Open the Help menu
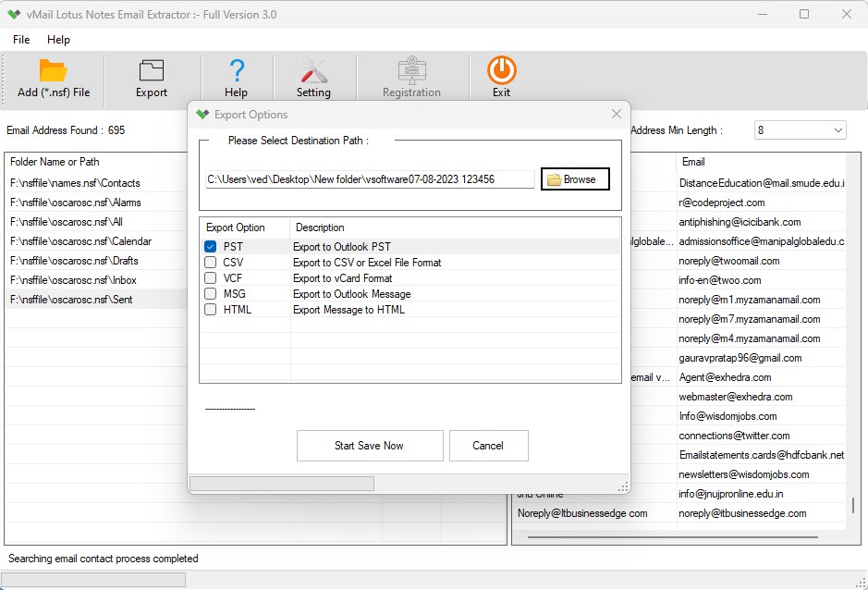The width and height of the screenshot is (868, 590). coord(58,40)
